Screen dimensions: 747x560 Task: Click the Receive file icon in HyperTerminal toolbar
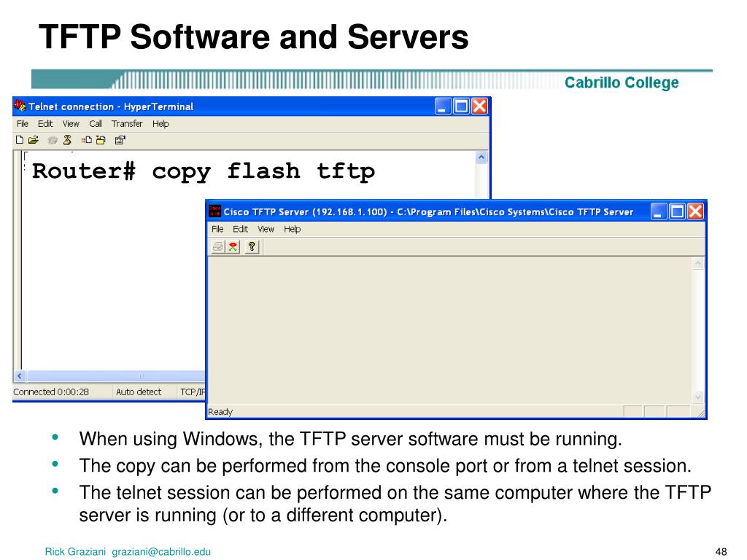coord(101,140)
